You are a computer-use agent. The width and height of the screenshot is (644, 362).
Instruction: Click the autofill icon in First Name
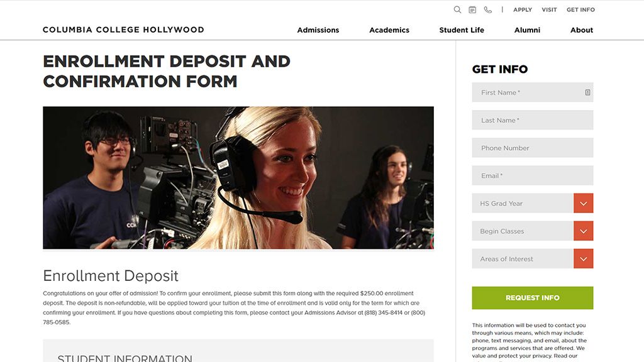coord(588,92)
